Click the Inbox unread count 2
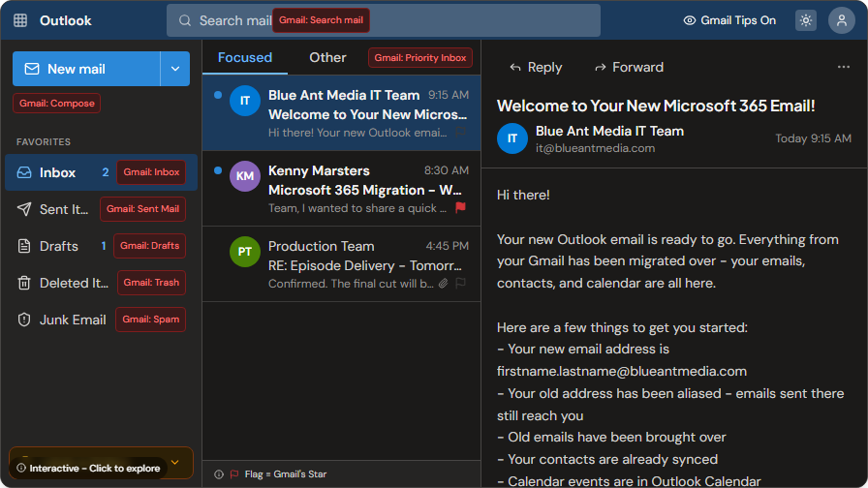Image resolution: width=868 pixels, height=488 pixels. click(x=106, y=172)
